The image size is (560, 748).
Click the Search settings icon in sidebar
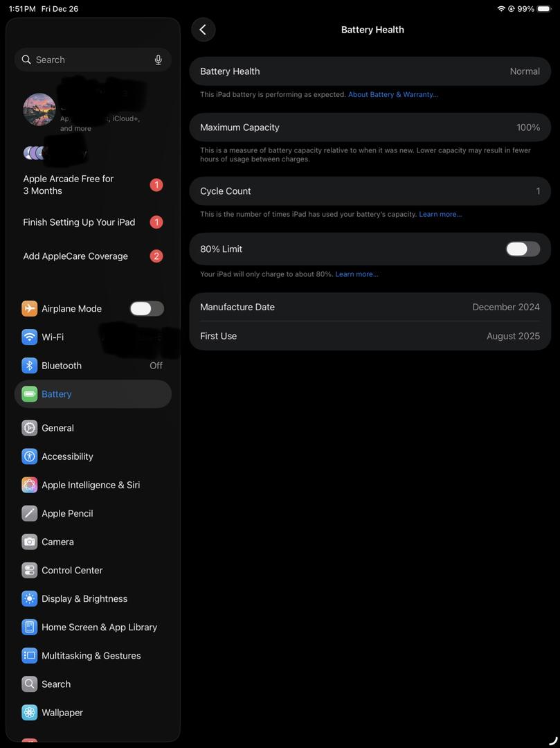pos(30,684)
